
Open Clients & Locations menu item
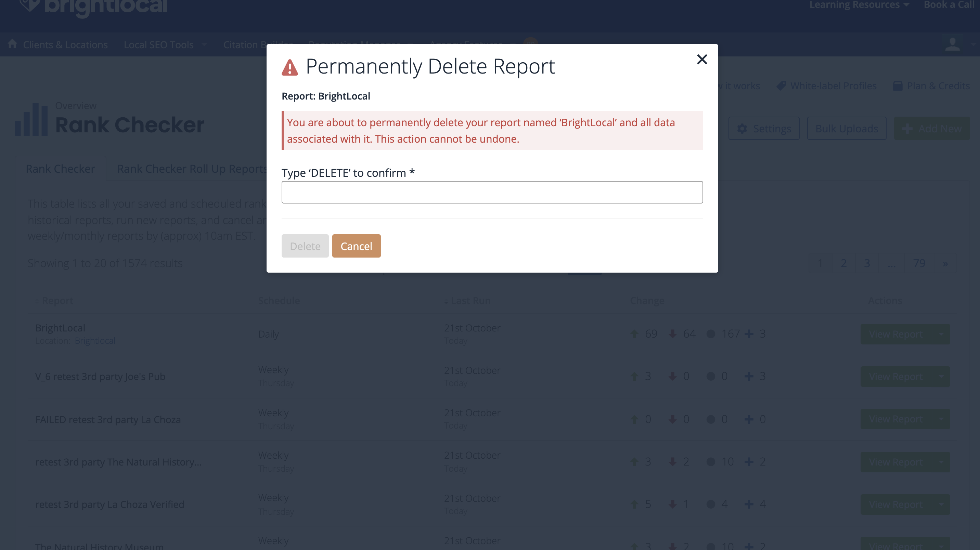click(x=65, y=45)
